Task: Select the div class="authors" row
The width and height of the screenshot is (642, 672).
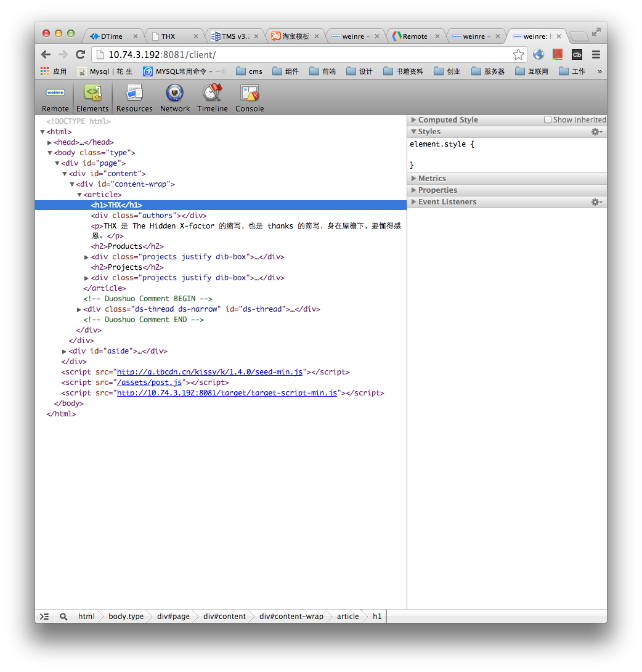Action: tap(148, 216)
